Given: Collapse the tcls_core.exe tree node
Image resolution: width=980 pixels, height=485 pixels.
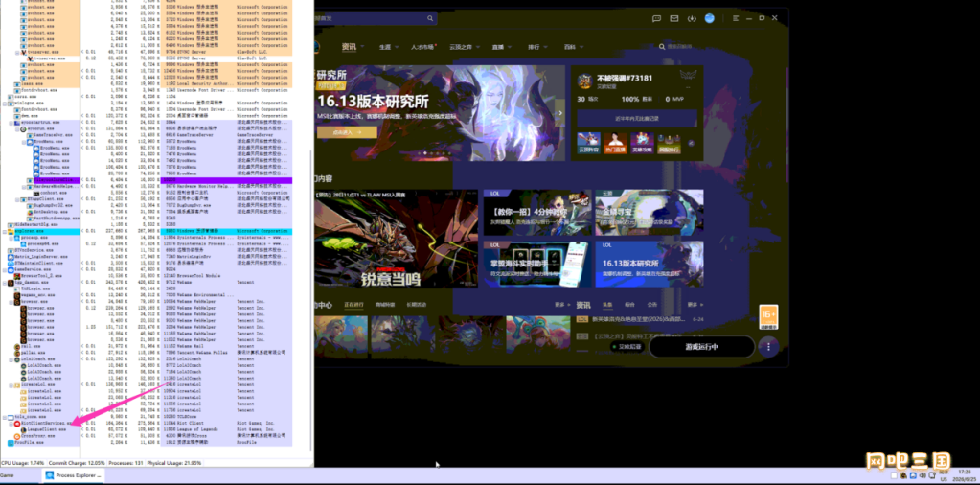Looking at the screenshot, I should (5, 417).
